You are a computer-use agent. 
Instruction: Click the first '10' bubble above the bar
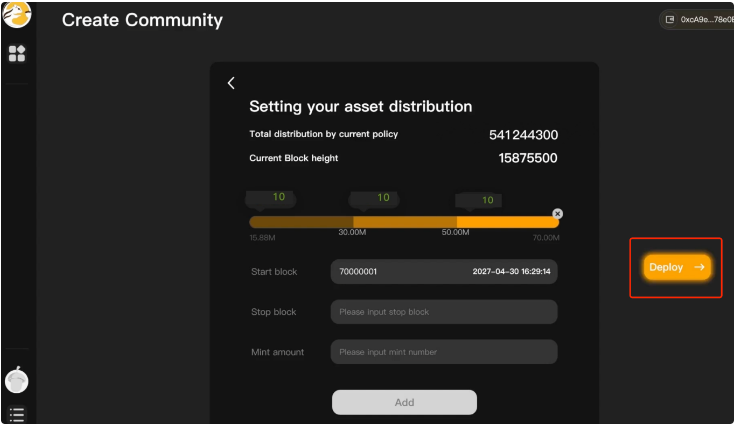coord(278,197)
